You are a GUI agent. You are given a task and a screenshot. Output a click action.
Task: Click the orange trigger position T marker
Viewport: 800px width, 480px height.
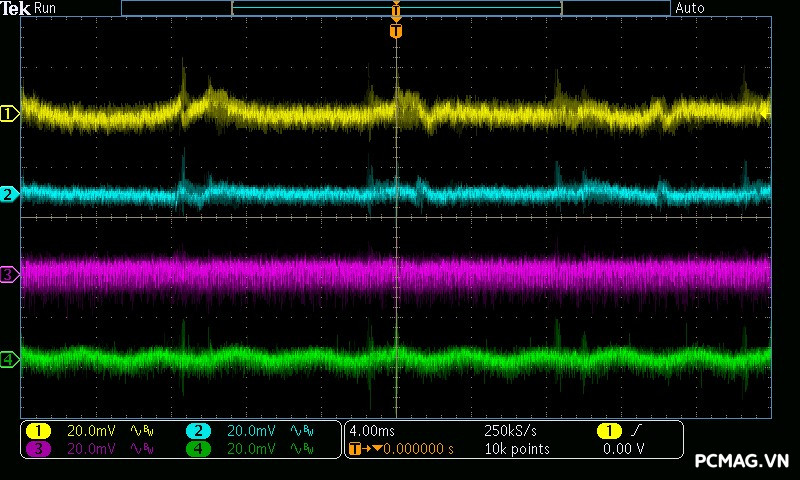[x=396, y=31]
